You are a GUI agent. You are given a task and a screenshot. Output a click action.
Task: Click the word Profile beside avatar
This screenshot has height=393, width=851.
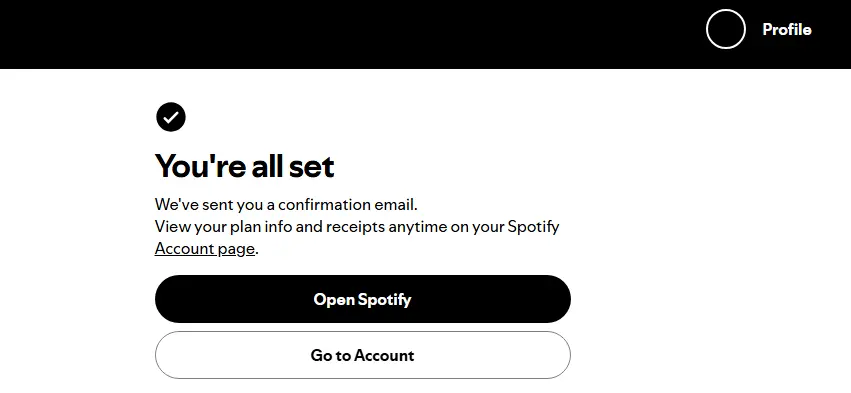pyautogui.click(x=787, y=29)
